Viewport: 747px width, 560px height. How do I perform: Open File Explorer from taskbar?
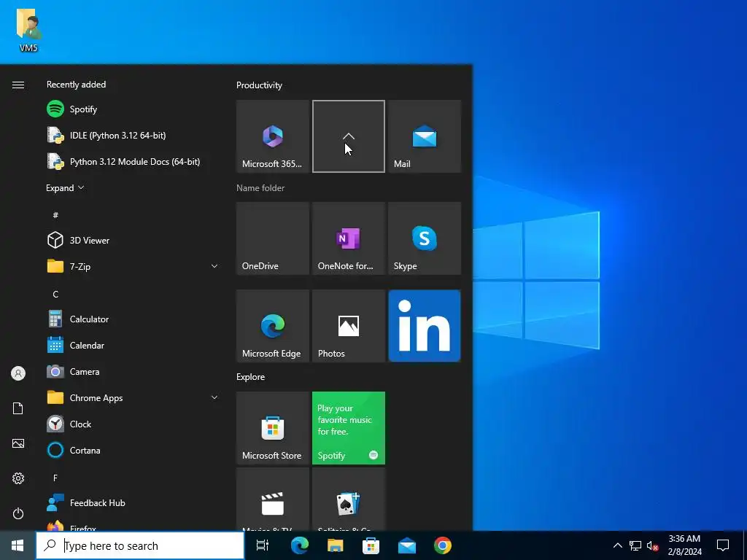[336, 545]
